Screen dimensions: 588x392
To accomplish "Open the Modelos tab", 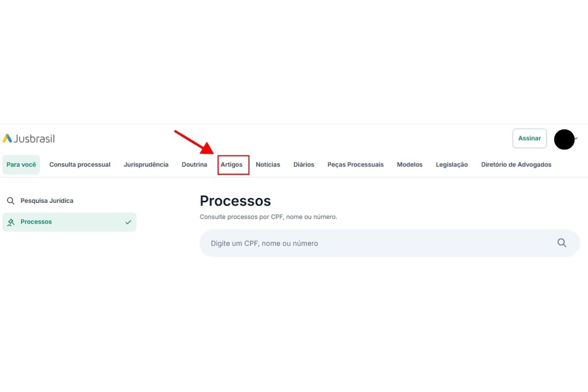I will pyautogui.click(x=410, y=165).
